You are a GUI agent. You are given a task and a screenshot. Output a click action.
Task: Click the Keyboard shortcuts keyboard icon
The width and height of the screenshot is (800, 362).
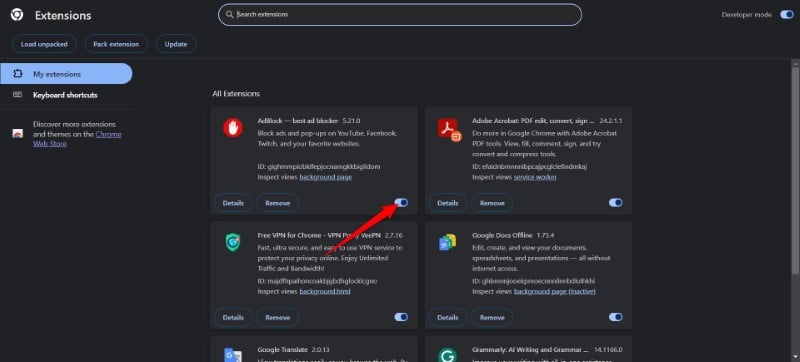point(18,95)
